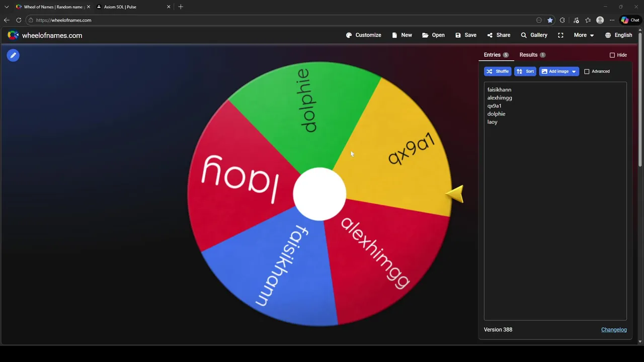Sort the entries alphabetically
The image size is (644, 362).
(525, 71)
